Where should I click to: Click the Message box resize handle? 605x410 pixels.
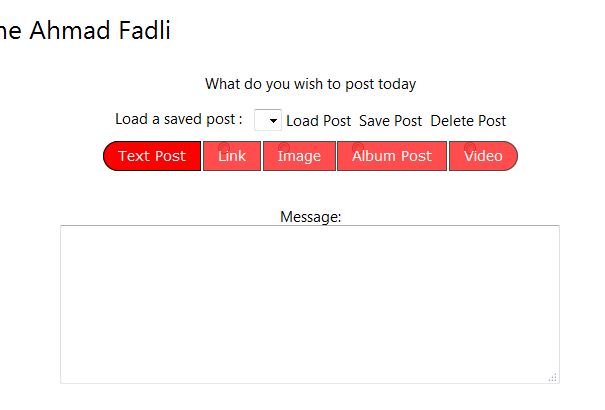click(552, 377)
